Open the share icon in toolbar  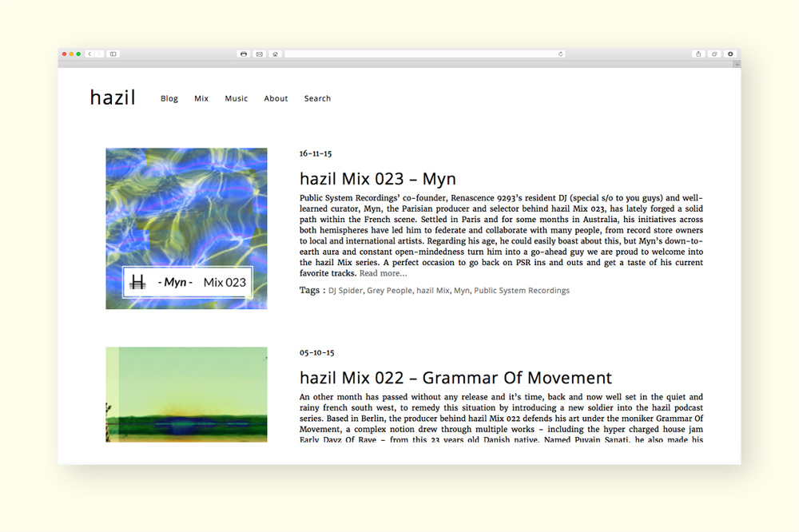[x=698, y=54]
